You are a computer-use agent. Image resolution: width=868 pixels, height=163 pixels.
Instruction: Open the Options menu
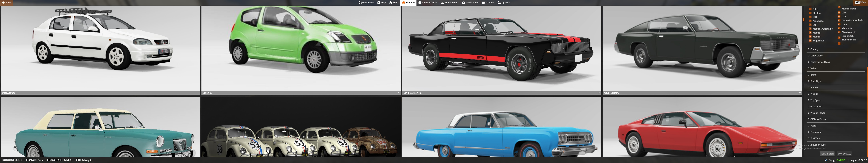(x=504, y=3)
